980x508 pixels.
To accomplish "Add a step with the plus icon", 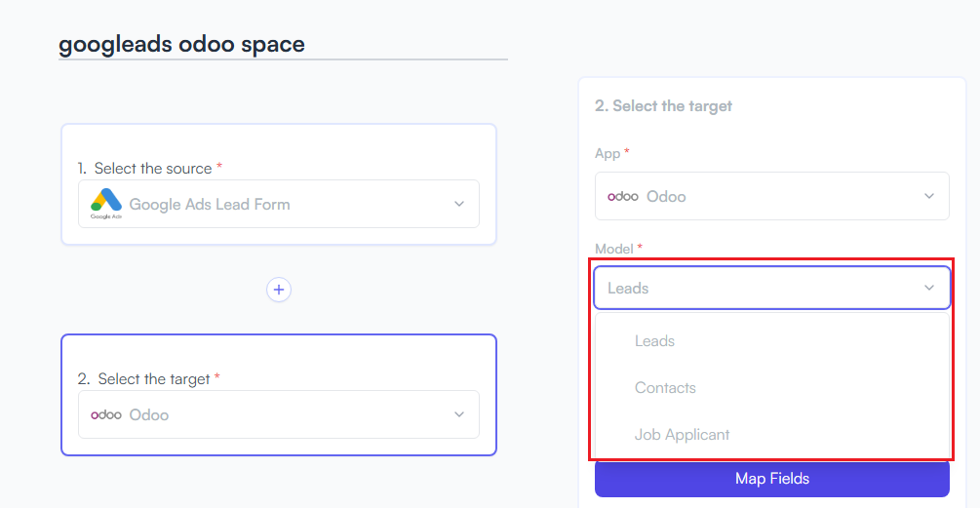I will click(279, 290).
